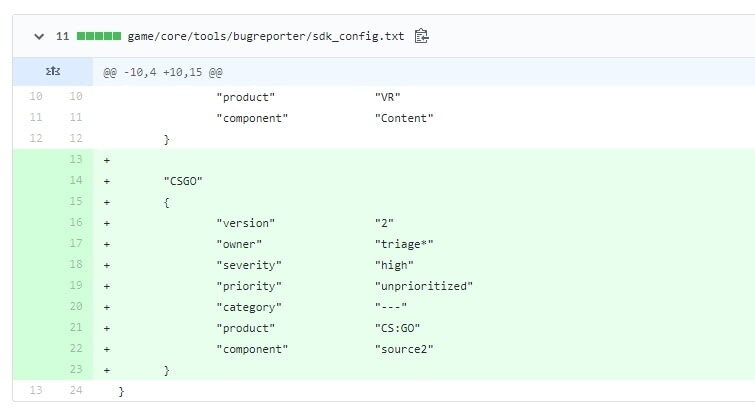Click line number 18 for "severity"
Image resolution: width=755 pixels, height=415 pixels.
76,264
